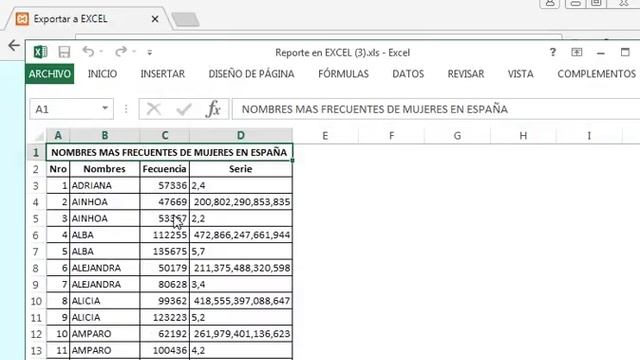Open the Insert Function fx dialog
Image resolution: width=640 pixels, height=360 pixels.
tap(213, 109)
